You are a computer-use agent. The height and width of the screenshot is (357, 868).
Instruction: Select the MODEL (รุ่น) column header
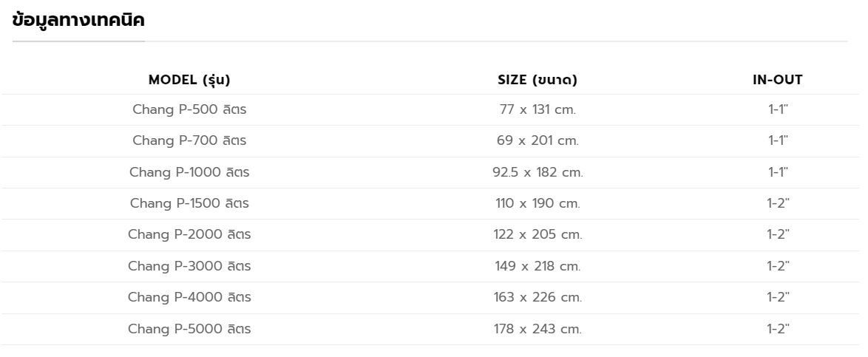(x=189, y=80)
